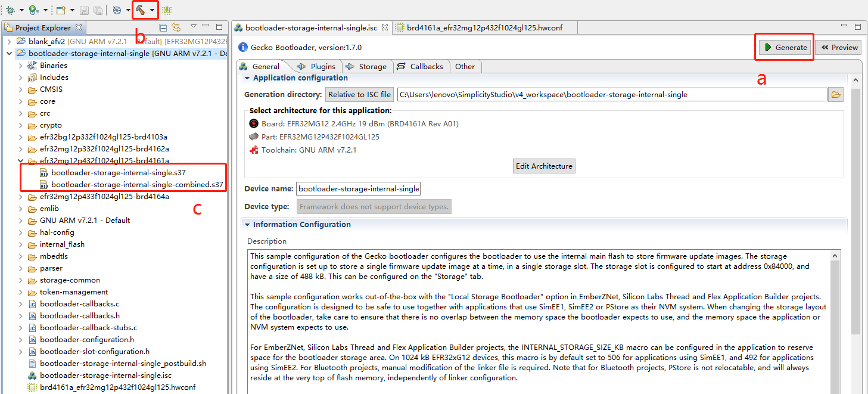
Task: Open the Debug dropdown arrow
Action: [21, 10]
